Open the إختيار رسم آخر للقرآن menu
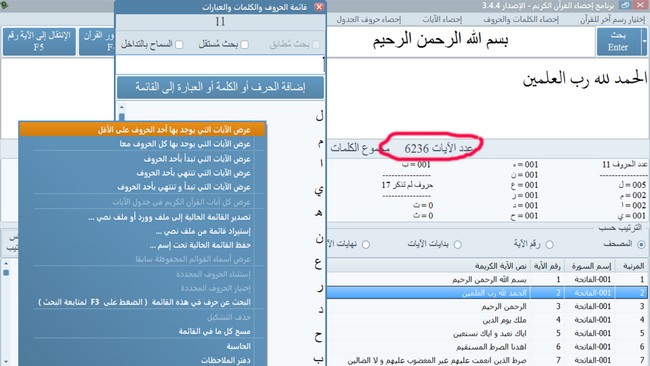Screen dimensions: 650x366 point(612,19)
